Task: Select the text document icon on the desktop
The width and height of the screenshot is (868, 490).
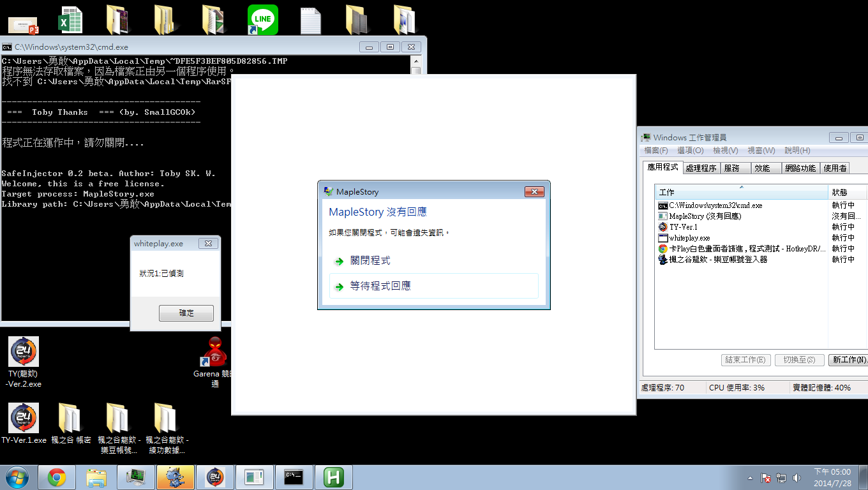Action: [311, 20]
